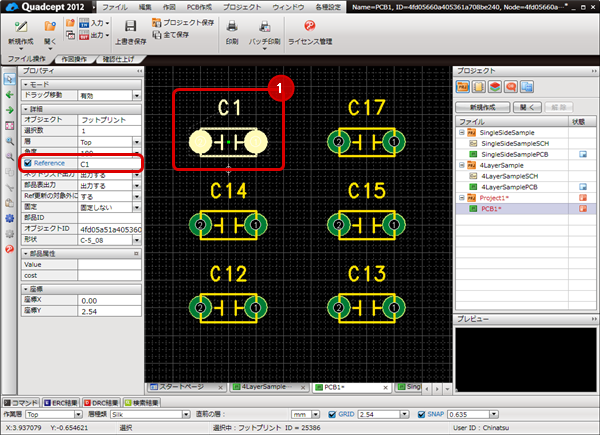Click the blue windows list icon
This screenshot has width=600, height=435.
coord(527,86)
